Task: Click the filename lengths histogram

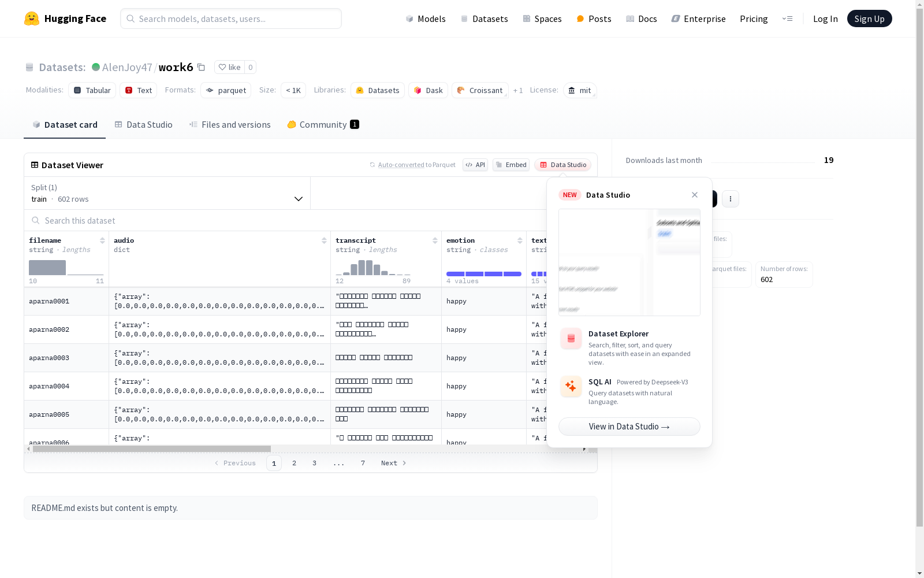Action: click(66, 268)
